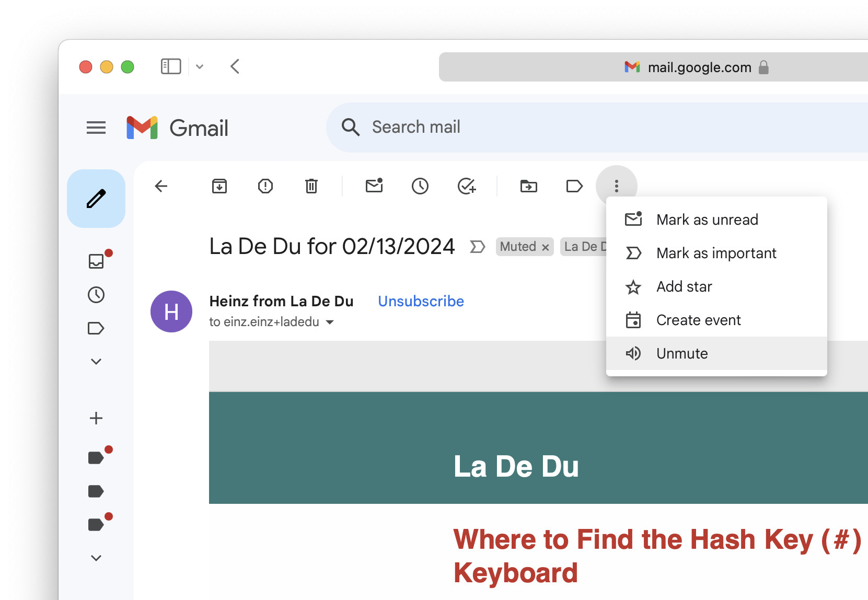Open the Move to folder icon
868x600 pixels.
click(529, 186)
